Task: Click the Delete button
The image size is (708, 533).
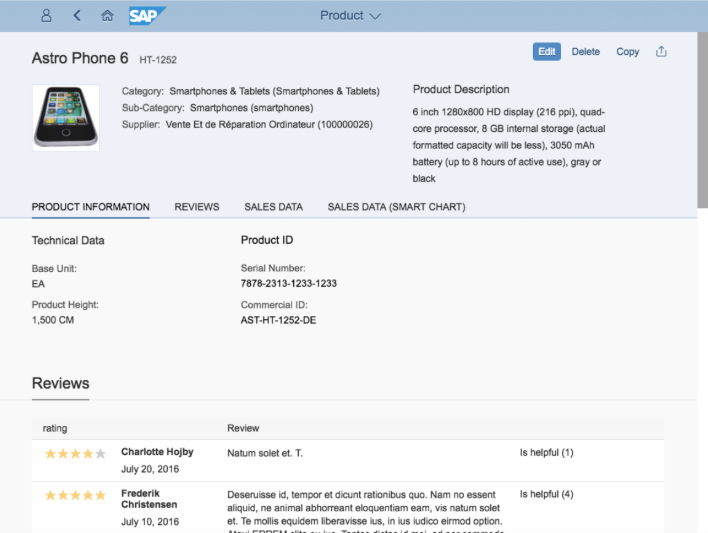Action: [x=586, y=51]
